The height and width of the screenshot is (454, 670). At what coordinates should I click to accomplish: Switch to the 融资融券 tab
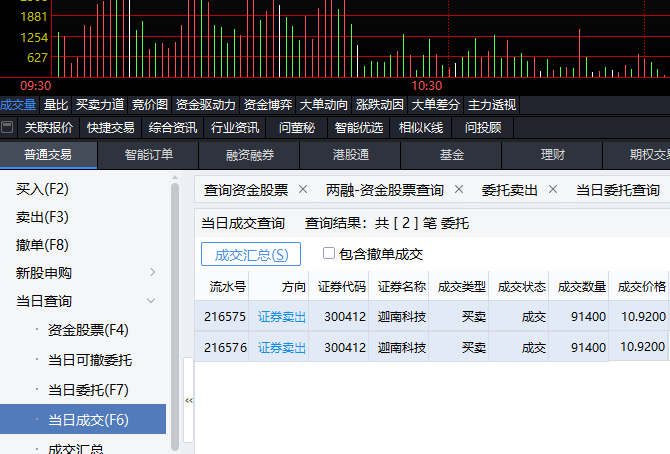tap(250, 155)
